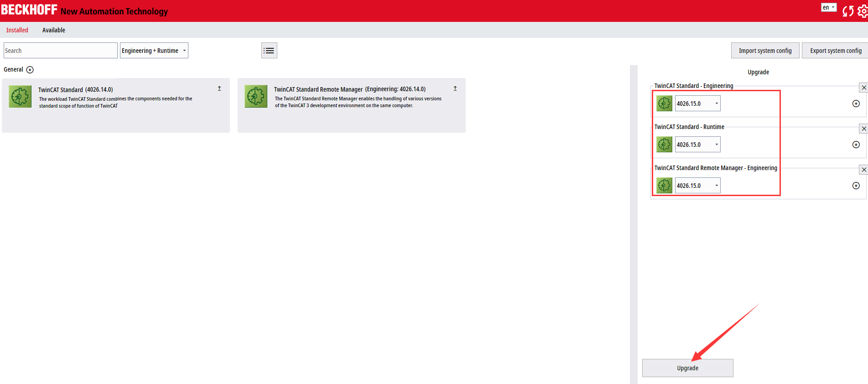Remove TwinCAT Standard - Engineering from upgrade list
The height and width of the screenshot is (384, 868).
tap(864, 88)
